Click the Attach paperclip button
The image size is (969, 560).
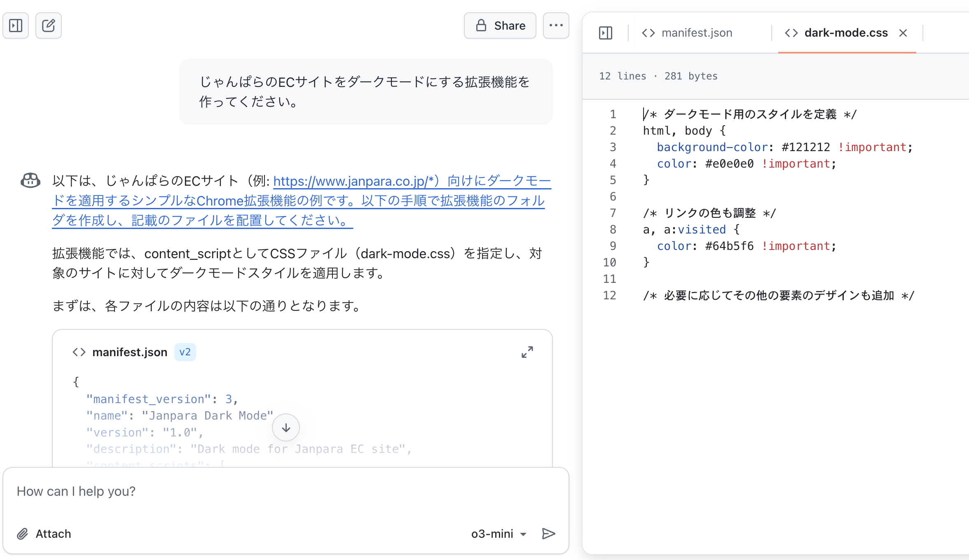tap(44, 534)
